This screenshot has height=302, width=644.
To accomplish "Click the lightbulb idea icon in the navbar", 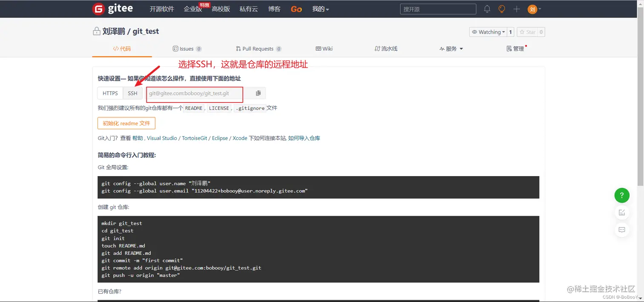I will point(501,9).
